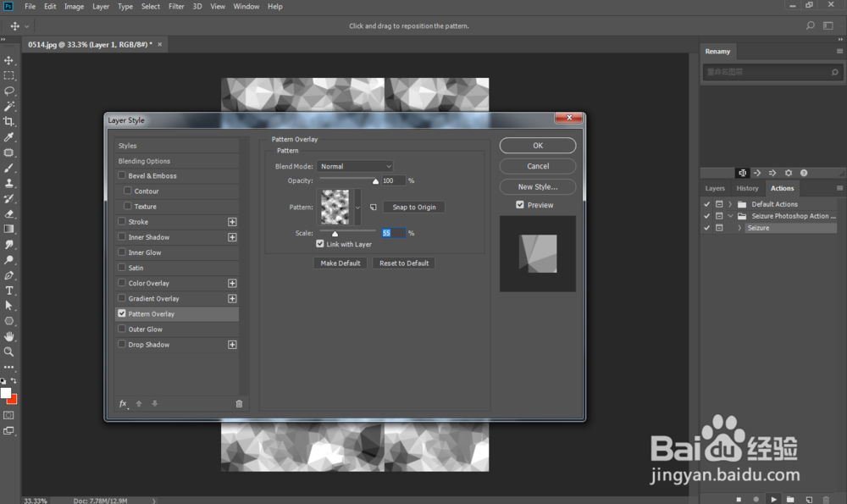Click the Snap to Origin button
Viewport: 847px width, 504px height.
click(414, 208)
